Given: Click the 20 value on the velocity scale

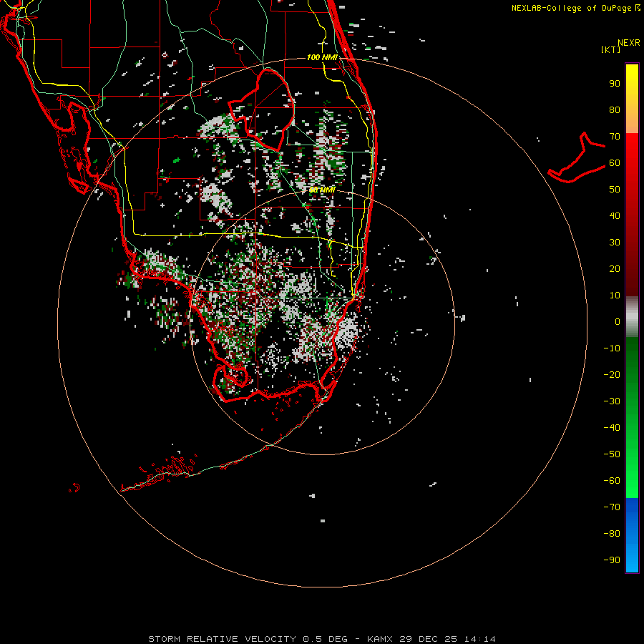Looking at the screenshot, I should (615, 268).
